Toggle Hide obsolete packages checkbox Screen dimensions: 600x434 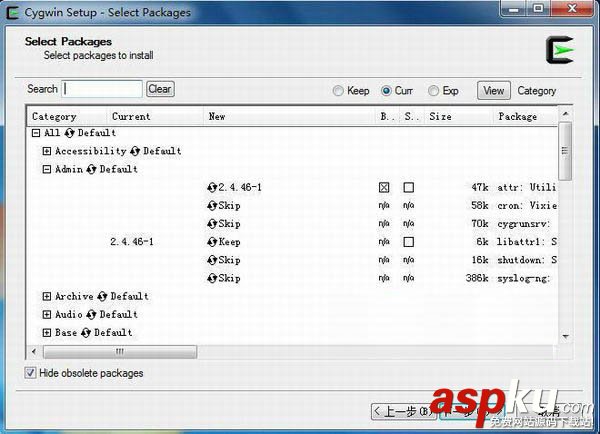(30, 373)
